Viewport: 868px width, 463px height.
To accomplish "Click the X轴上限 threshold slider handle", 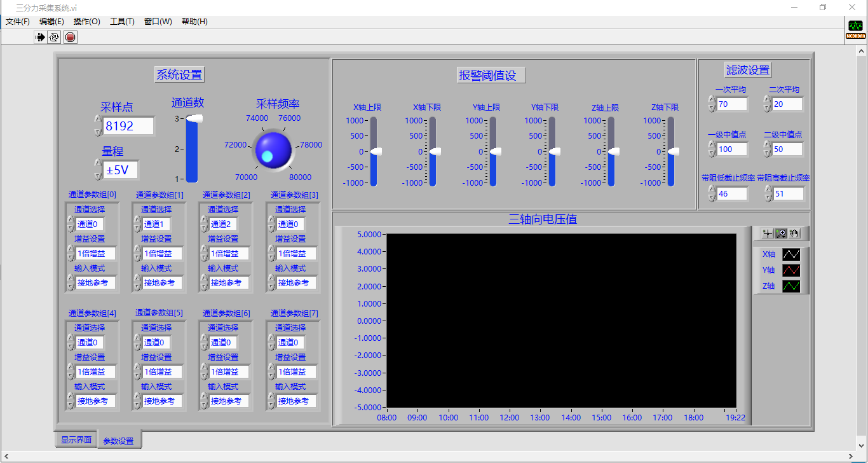I will click(375, 151).
